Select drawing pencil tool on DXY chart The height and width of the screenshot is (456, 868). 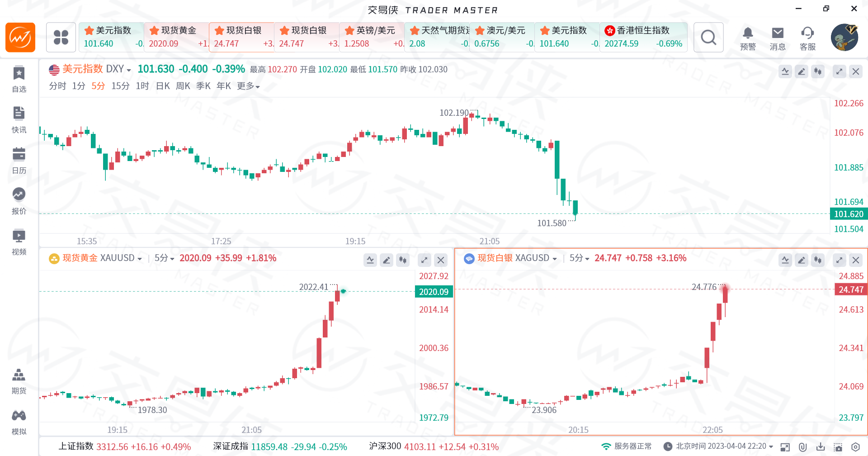tap(802, 71)
